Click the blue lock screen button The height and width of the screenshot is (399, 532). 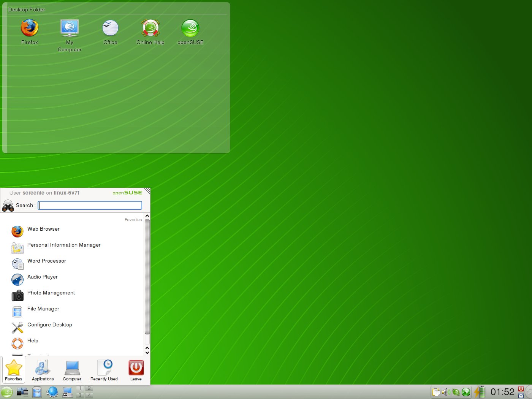click(x=521, y=396)
